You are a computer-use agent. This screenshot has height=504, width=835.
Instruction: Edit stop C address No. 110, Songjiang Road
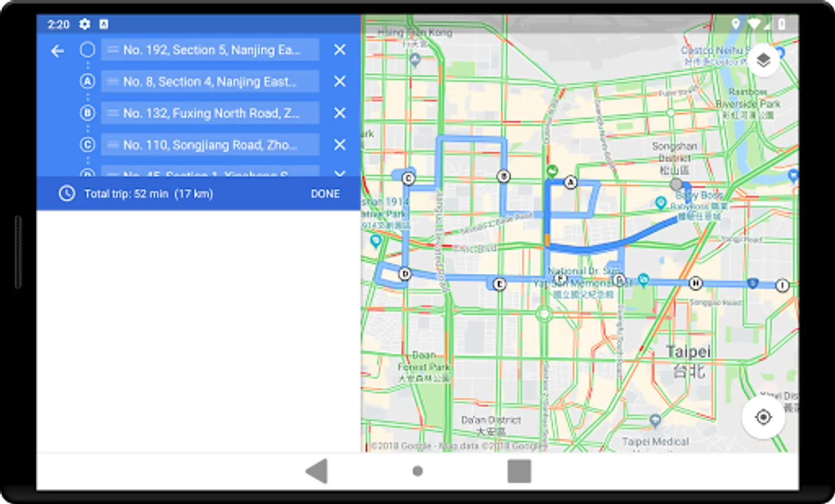point(211,145)
